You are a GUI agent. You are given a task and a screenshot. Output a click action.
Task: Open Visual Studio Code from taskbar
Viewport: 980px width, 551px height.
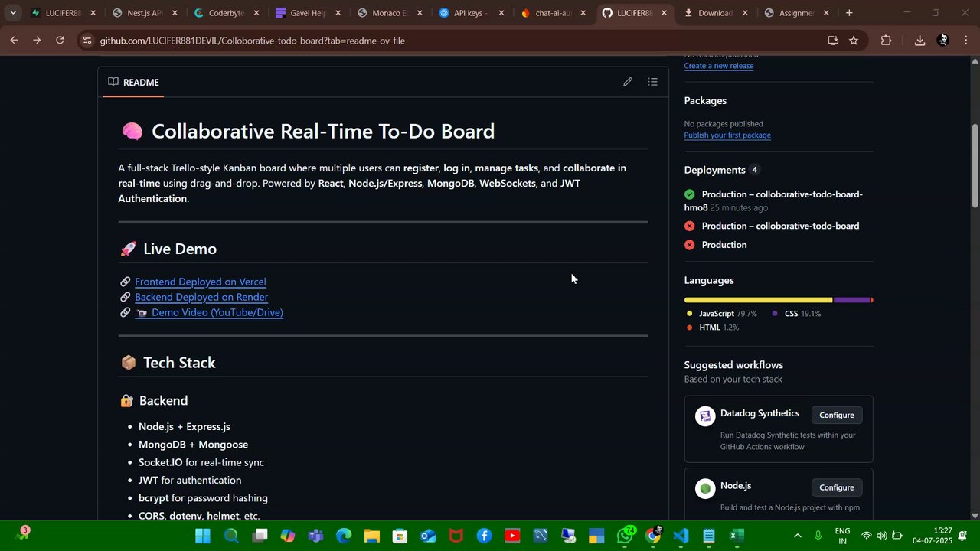[x=681, y=536]
